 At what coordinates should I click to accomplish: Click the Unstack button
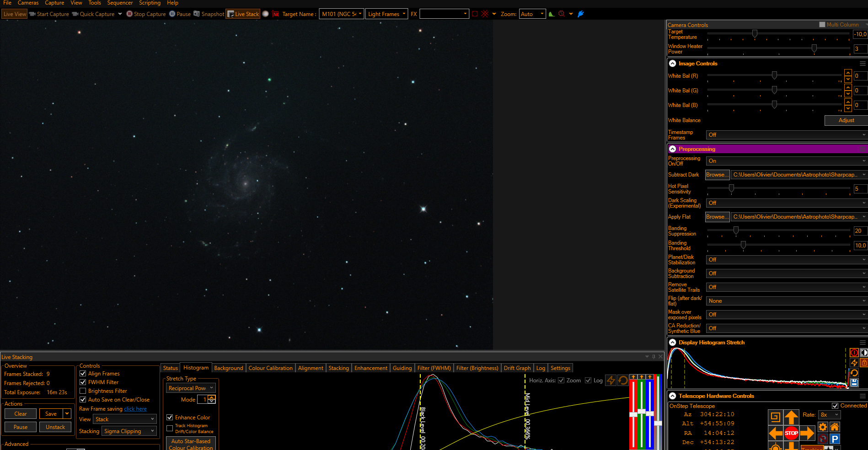[x=55, y=427]
